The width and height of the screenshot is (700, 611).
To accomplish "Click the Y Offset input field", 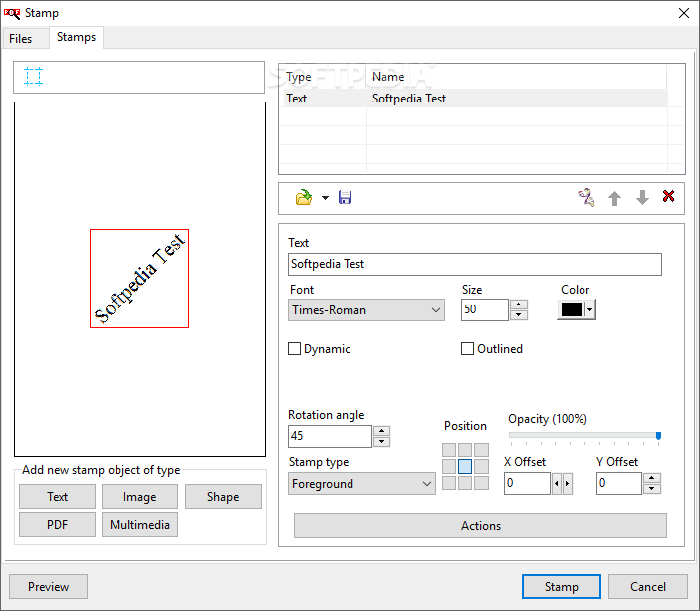I will point(619,483).
